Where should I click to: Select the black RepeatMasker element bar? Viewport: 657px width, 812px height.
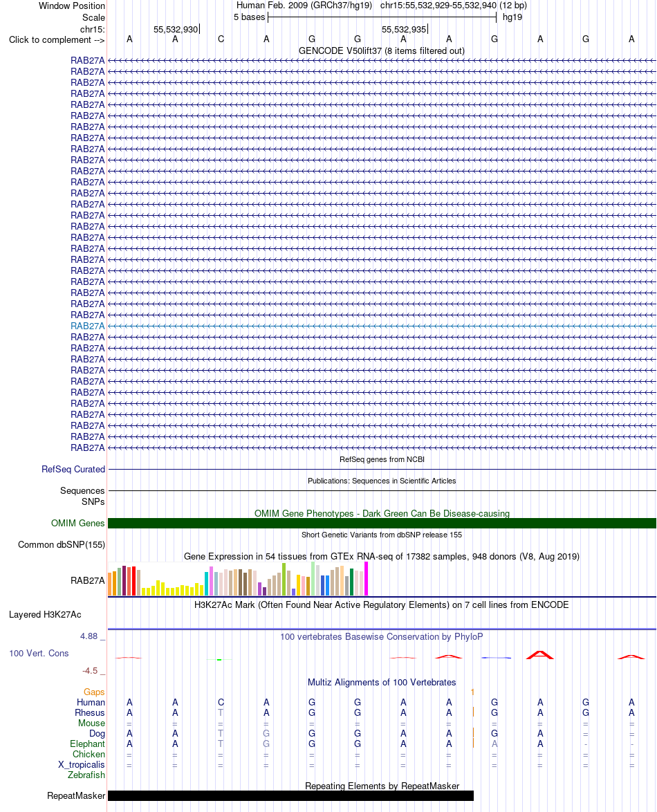pyautogui.click(x=290, y=796)
